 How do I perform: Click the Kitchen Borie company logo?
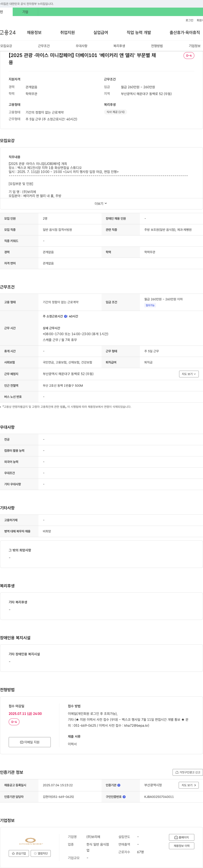[31, 841]
